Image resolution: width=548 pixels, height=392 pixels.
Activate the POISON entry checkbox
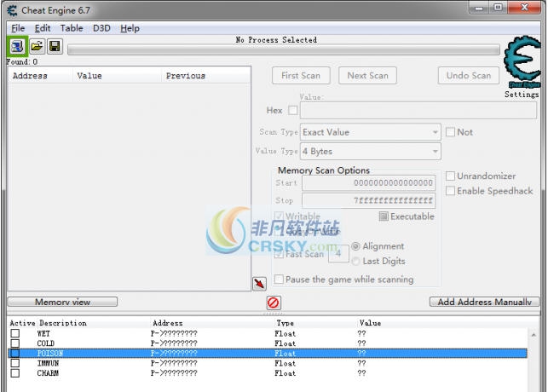(15, 353)
